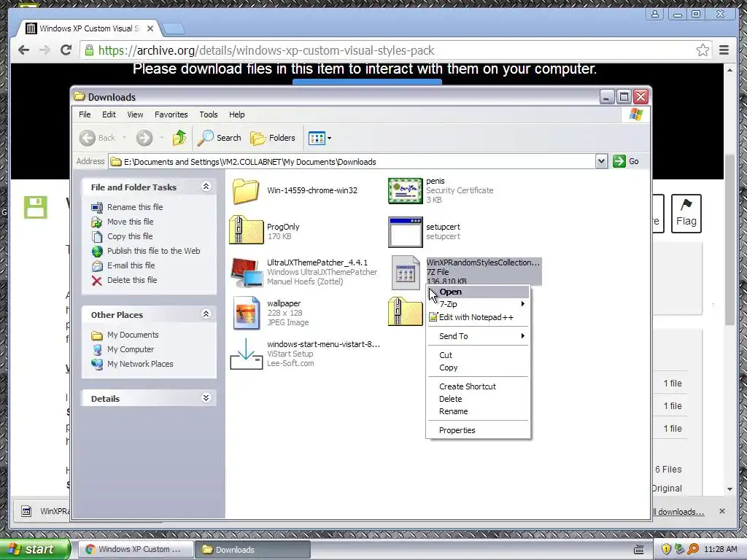Switch to Chrome taskbar button
Viewport: 747px width, 560px height.
136,550
